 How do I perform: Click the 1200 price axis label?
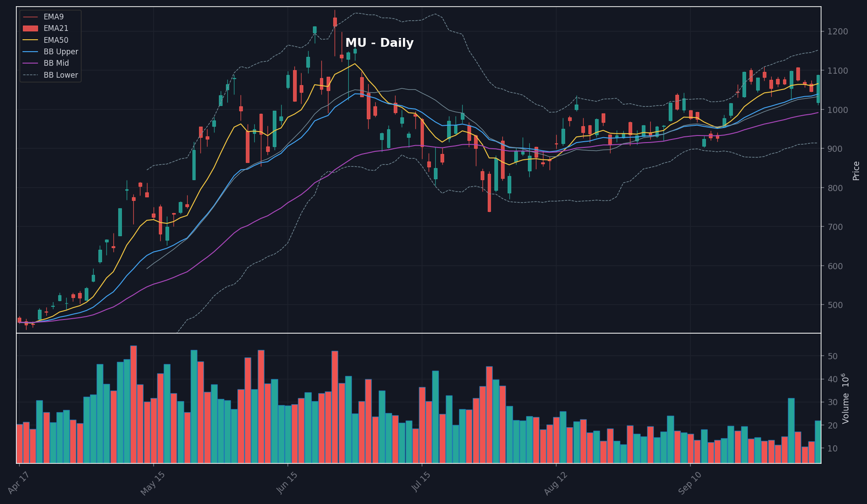838,31
